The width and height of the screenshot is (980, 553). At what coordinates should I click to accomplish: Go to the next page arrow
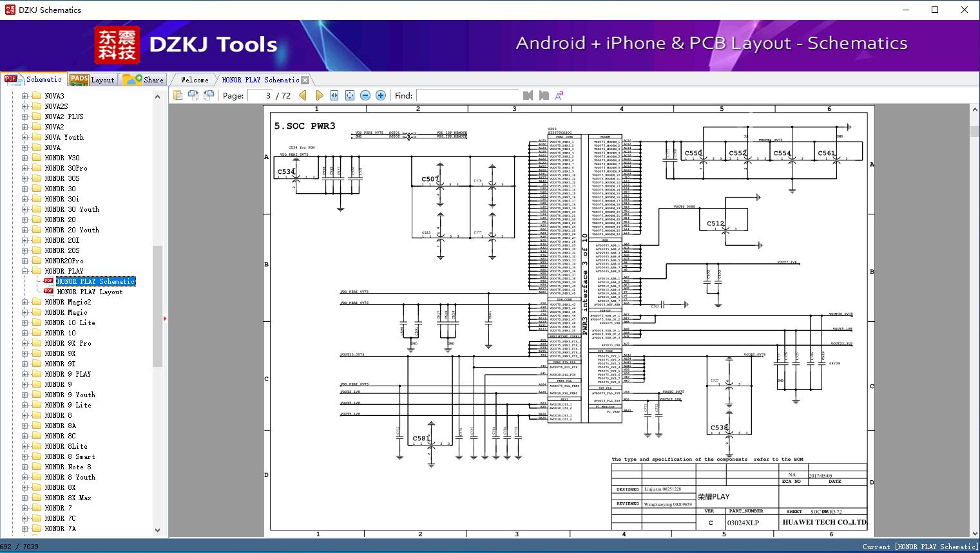pyautogui.click(x=319, y=95)
